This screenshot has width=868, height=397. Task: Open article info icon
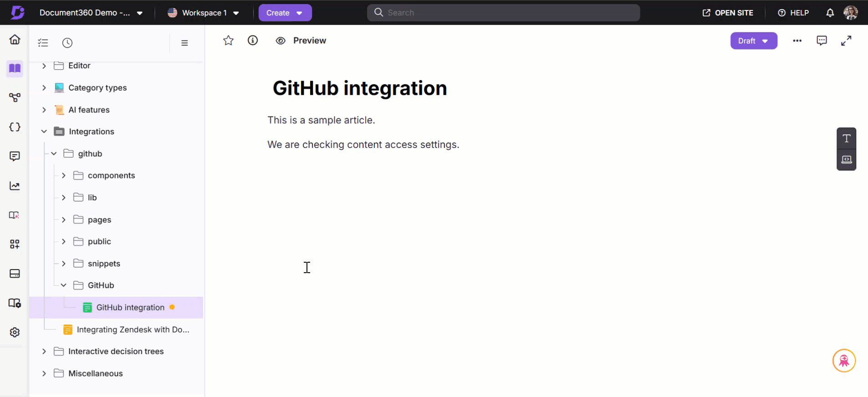(253, 41)
